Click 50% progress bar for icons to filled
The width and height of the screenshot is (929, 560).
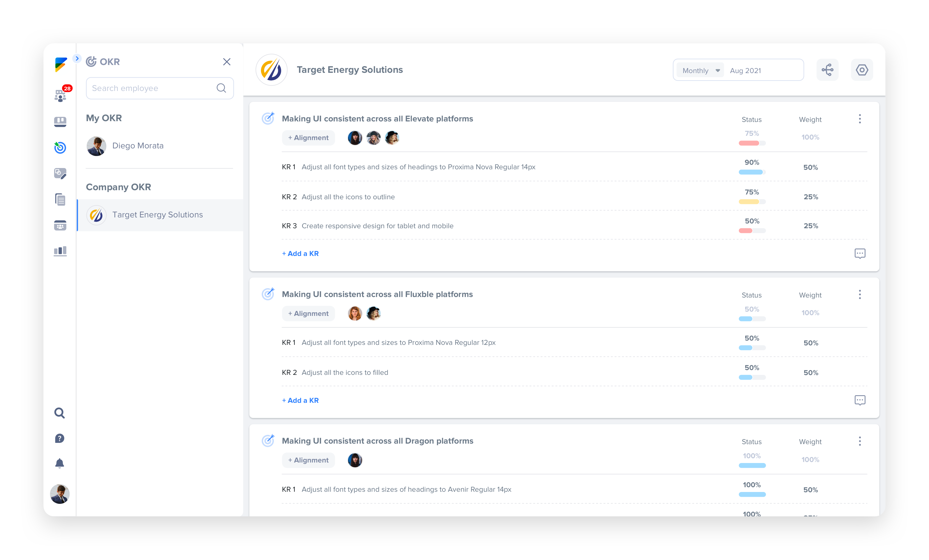[x=752, y=377]
